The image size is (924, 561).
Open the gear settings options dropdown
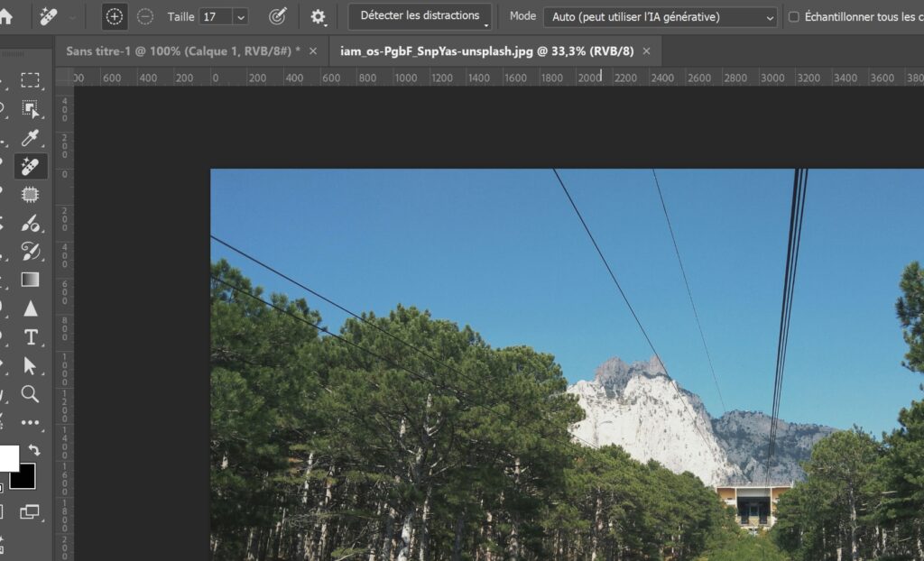(318, 16)
